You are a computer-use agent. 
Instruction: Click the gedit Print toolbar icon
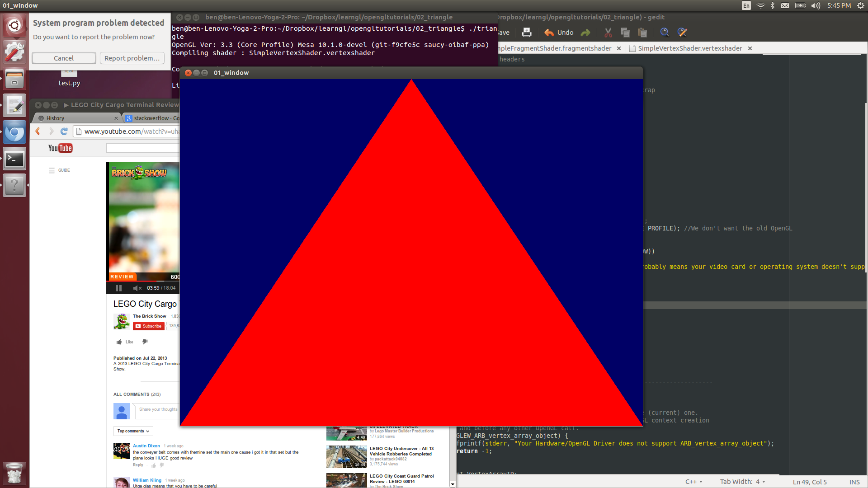pyautogui.click(x=527, y=33)
